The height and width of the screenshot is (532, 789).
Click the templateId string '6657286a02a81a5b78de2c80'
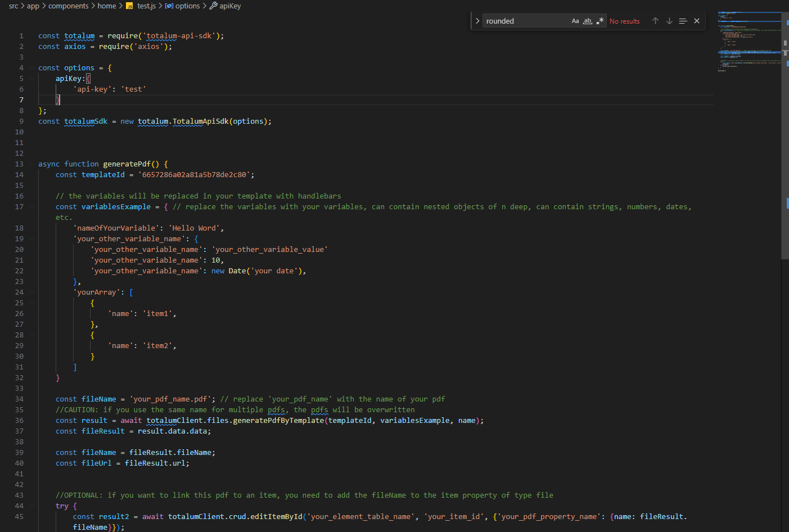click(194, 175)
